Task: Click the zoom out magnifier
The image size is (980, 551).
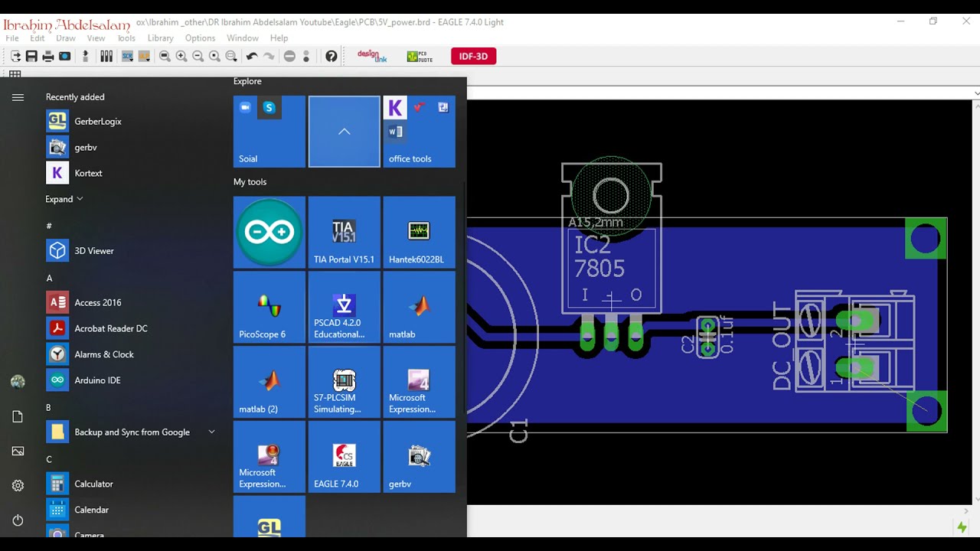Action: click(x=198, y=56)
